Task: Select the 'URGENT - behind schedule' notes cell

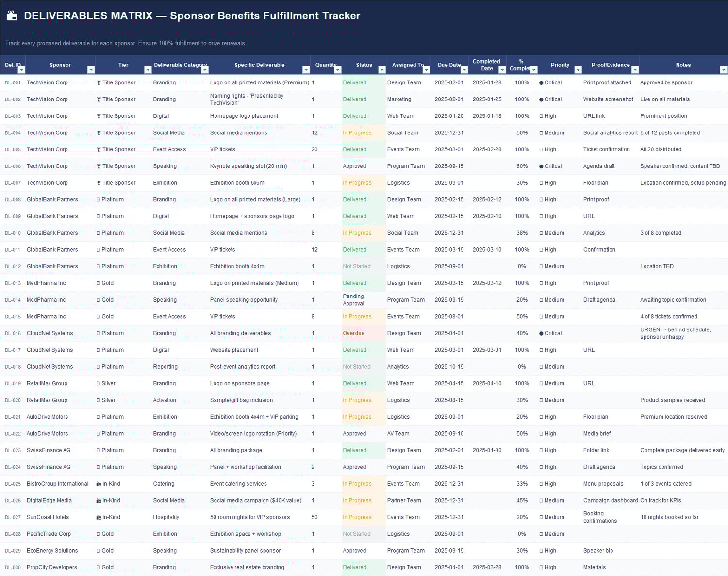Action: (x=683, y=333)
